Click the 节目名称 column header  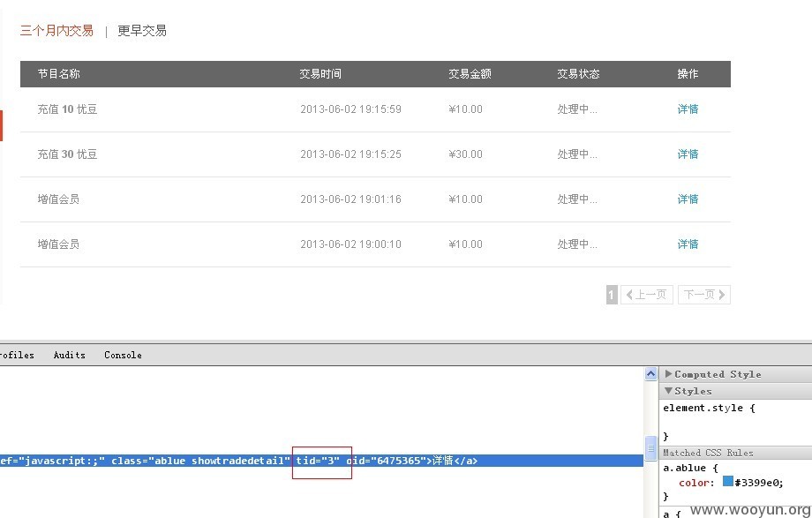(x=58, y=74)
